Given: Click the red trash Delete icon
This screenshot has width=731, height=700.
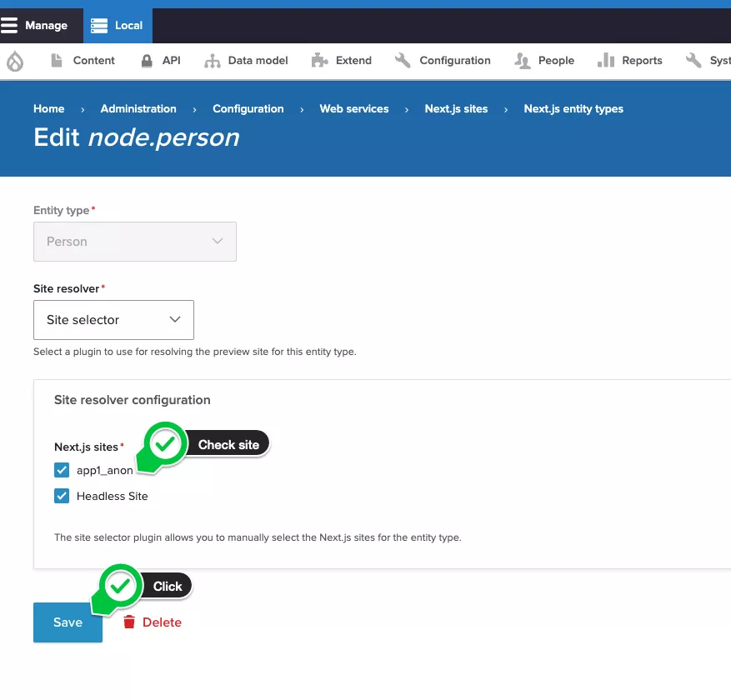Looking at the screenshot, I should [x=129, y=622].
